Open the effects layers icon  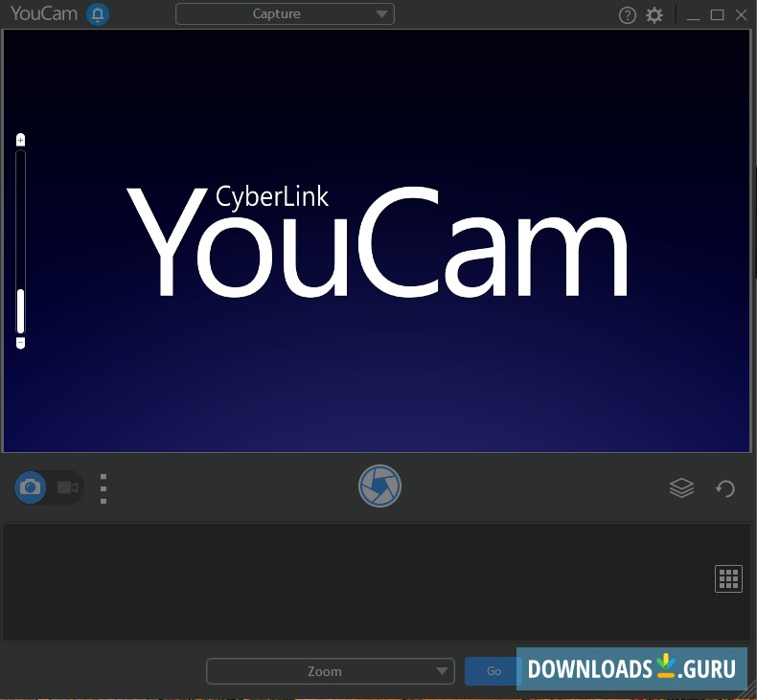click(x=681, y=487)
